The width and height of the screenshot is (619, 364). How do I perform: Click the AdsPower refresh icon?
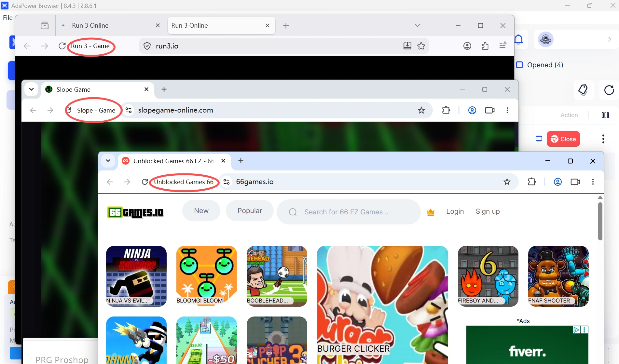[x=609, y=90]
